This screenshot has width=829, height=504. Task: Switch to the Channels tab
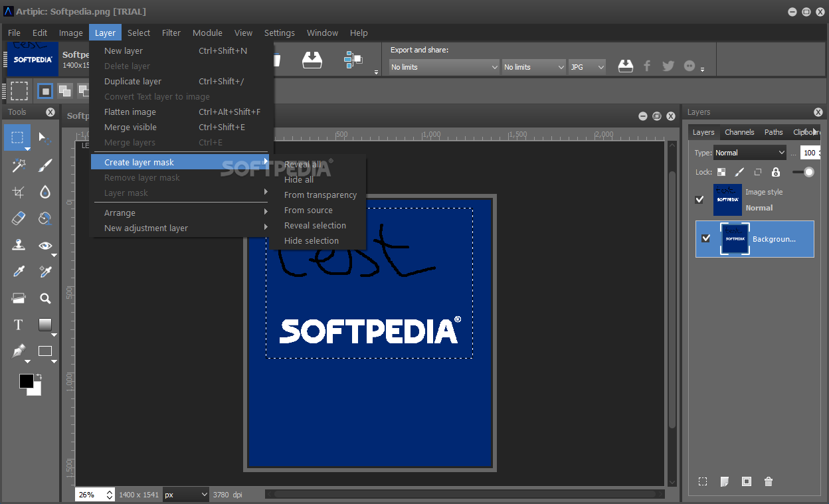pos(739,132)
